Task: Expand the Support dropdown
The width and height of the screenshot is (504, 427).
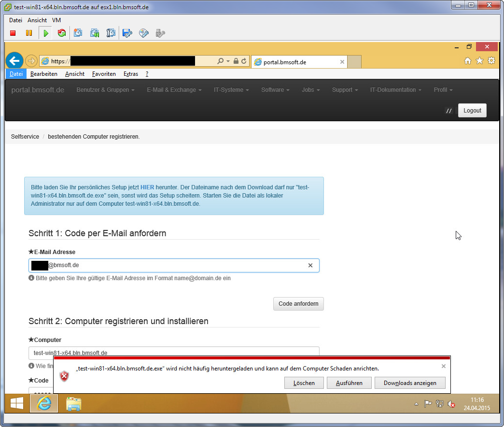Action: 345,90
